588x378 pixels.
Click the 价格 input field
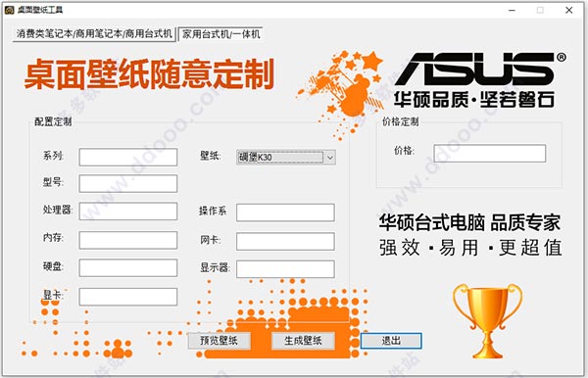point(490,153)
